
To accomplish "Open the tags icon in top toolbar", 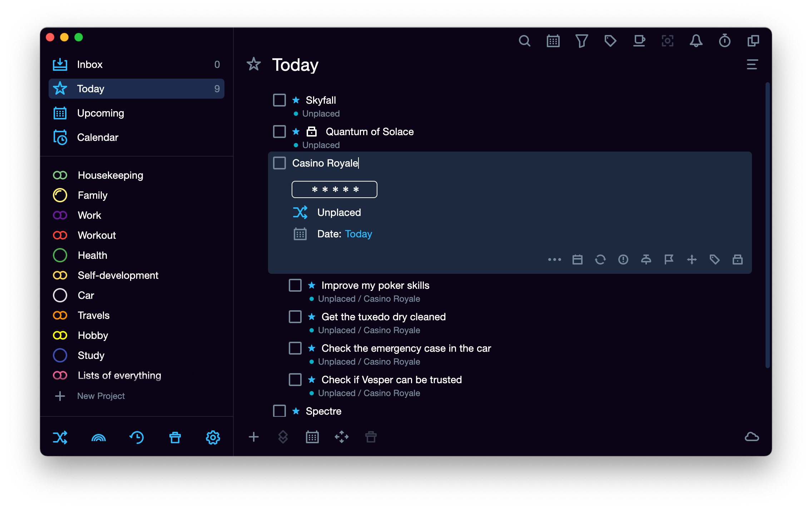I will point(610,41).
